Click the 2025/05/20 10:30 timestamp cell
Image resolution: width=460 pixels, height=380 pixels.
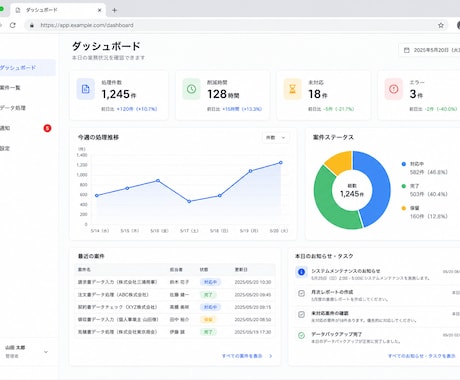pos(253,282)
